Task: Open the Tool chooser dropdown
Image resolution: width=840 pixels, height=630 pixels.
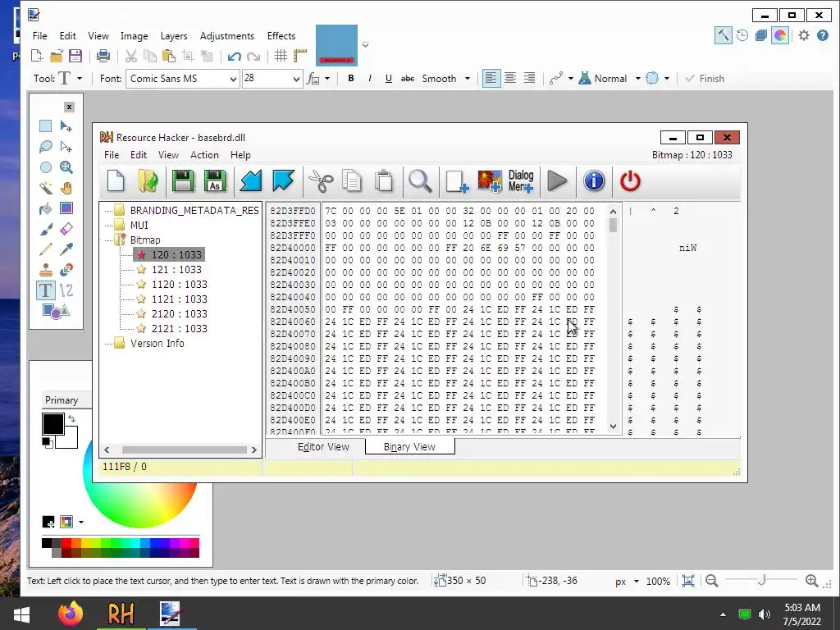Action: (80, 78)
